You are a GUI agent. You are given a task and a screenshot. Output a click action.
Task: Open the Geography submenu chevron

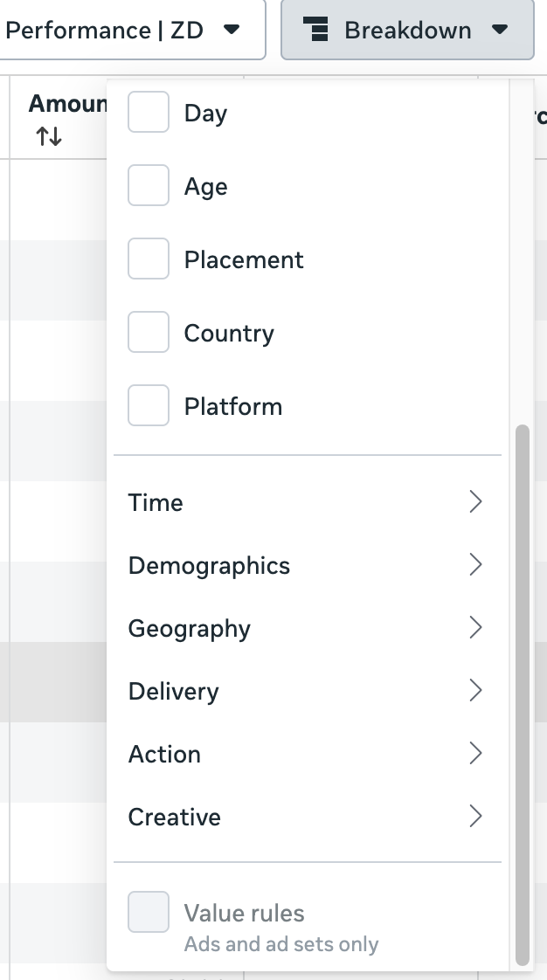click(475, 628)
